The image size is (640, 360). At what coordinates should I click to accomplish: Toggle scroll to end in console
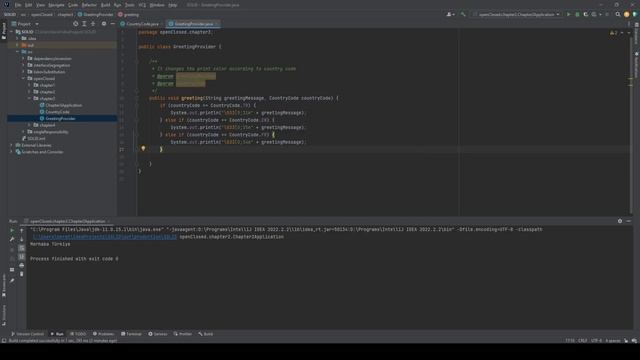(x=22, y=257)
